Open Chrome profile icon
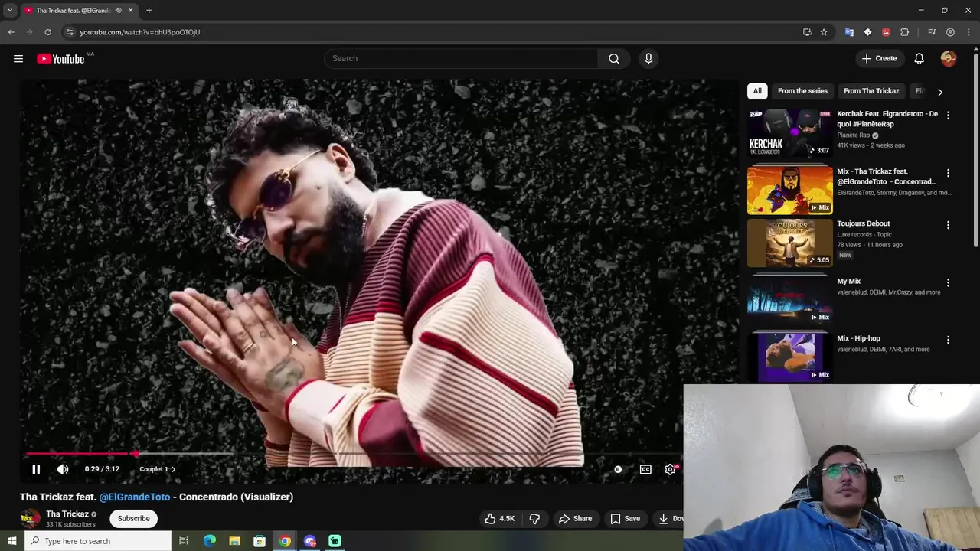Screen dimensions: 980x551 (x=950, y=32)
